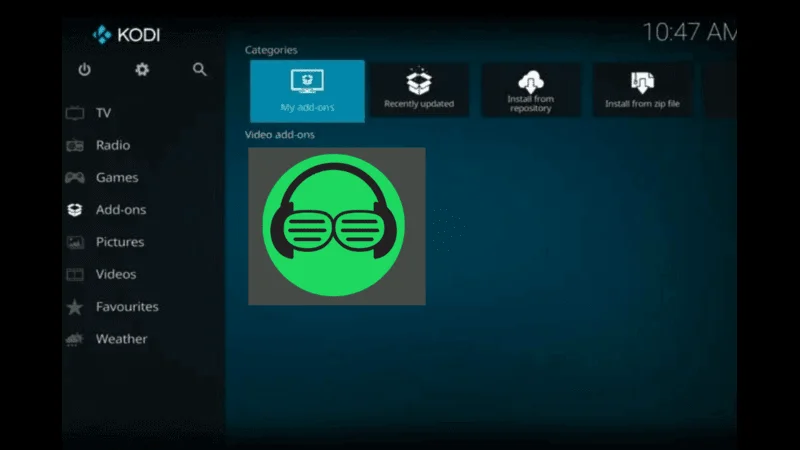Open Favourites in the sidebar
This screenshot has height=450, width=800.
(x=127, y=307)
